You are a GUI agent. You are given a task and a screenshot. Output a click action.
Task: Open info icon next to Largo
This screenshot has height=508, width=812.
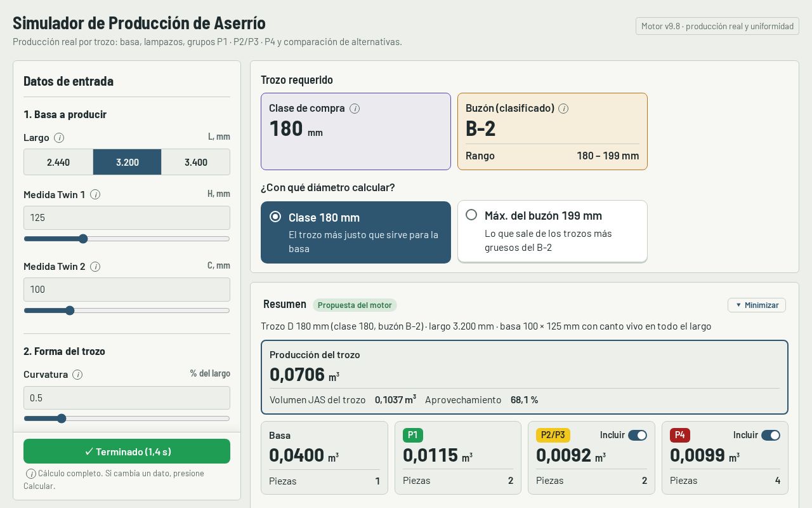pos(59,138)
